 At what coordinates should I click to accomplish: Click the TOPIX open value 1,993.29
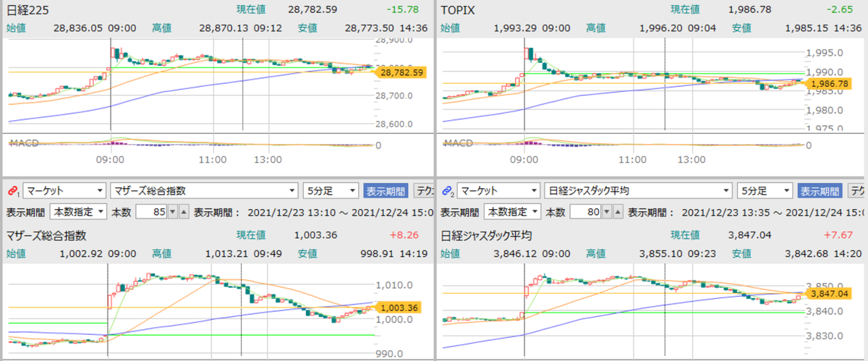pyautogui.click(x=515, y=28)
